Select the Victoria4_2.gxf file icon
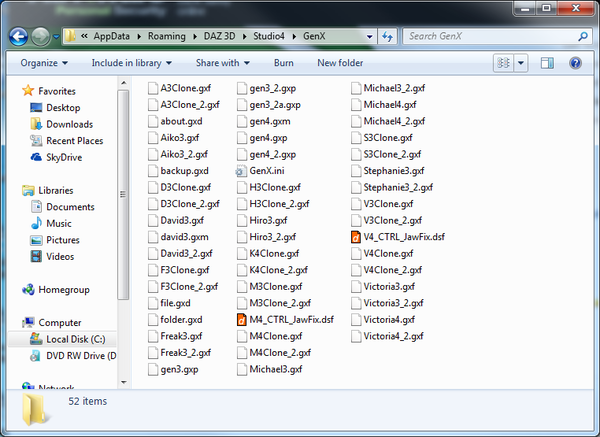600x437 pixels. [x=356, y=336]
